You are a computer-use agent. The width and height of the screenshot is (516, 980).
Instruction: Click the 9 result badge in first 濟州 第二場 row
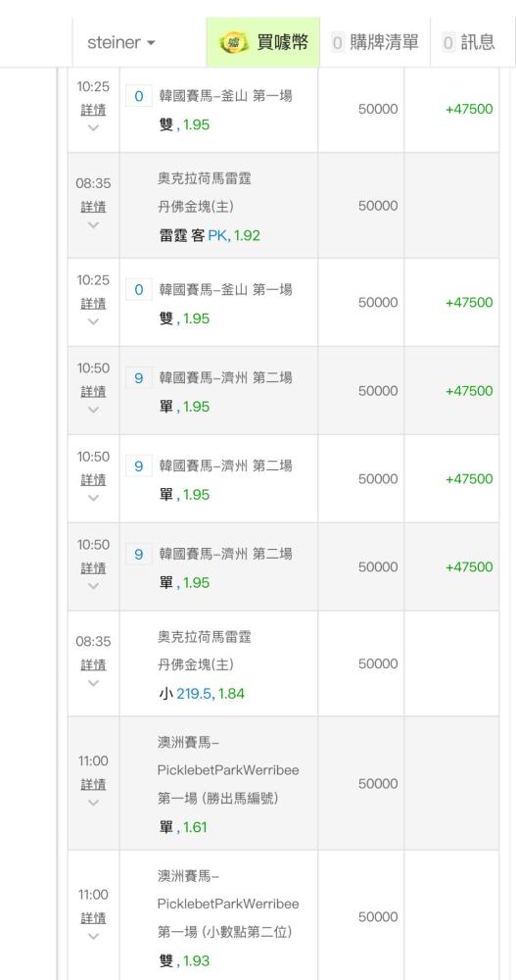tap(139, 378)
